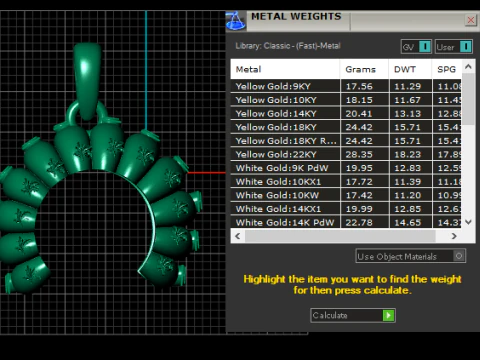The height and width of the screenshot is (360, 480).
Task: Click the green Calculate arrow button
Action: (388, 315)
